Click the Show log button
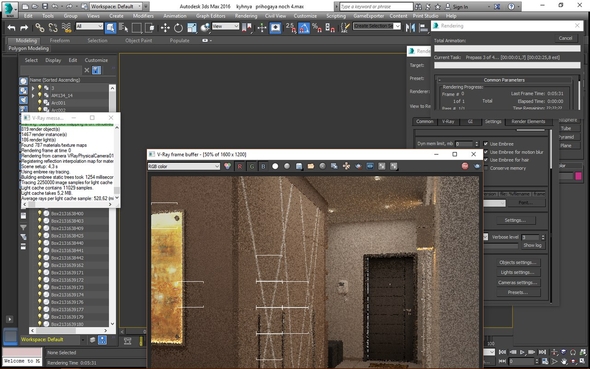 [532, 245]
